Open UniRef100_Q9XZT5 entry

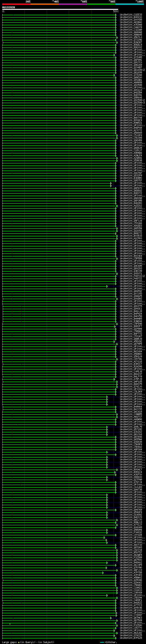click(131, 306)
